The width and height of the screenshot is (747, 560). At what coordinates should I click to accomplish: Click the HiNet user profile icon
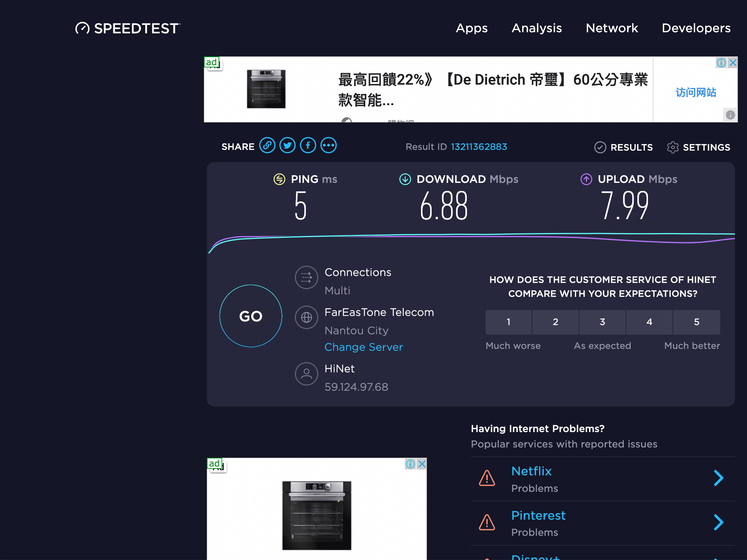(306, 374)
